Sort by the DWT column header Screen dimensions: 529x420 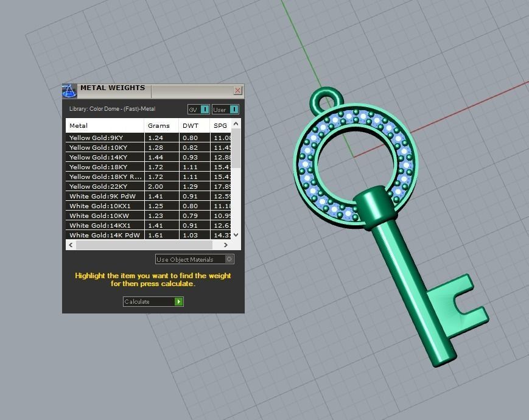coord(194,125)
